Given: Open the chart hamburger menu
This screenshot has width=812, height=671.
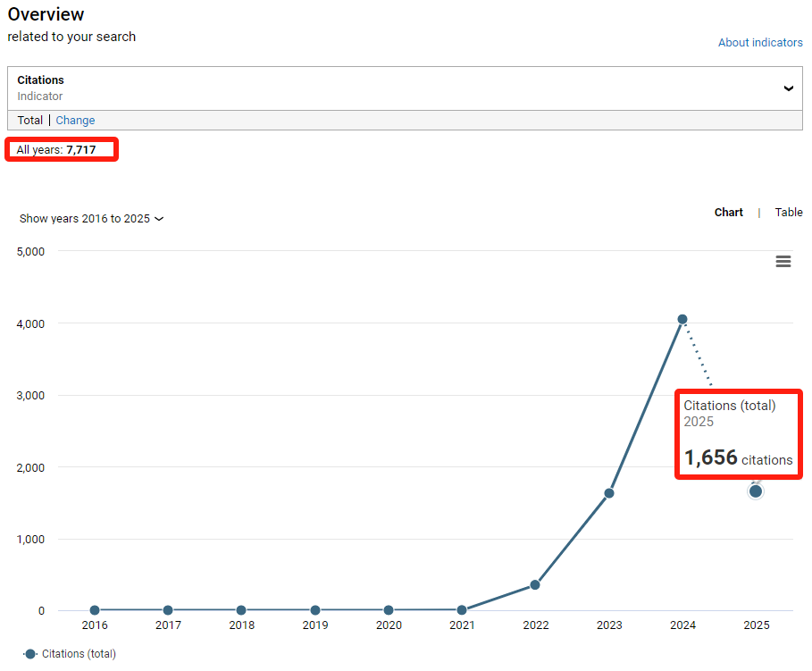Looking at the screenshot, I should [x=783, y=261].
